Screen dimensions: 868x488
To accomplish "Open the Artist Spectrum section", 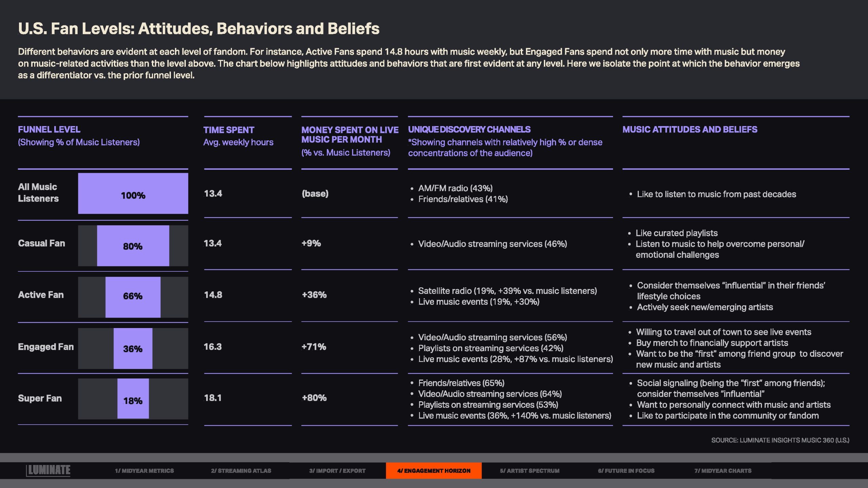I will pos(530,471).
